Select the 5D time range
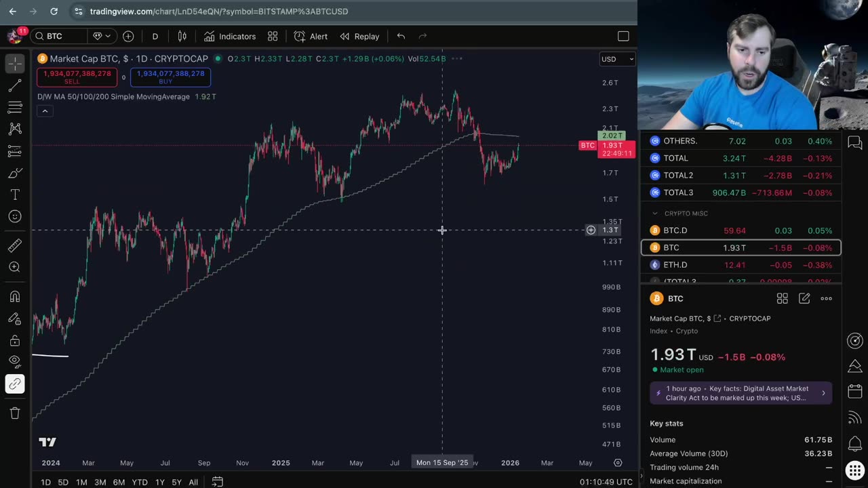The height and width of the screenshot is (488, 868). click(x=63, y=482)
